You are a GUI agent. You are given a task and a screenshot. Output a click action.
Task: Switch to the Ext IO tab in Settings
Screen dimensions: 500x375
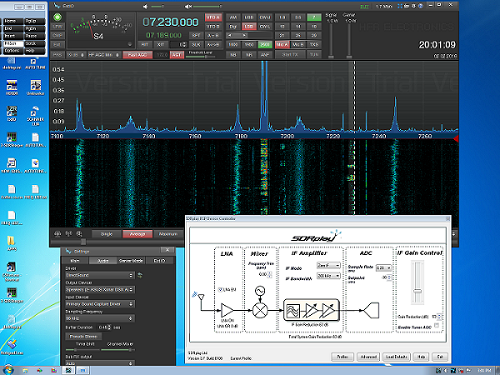point(159,261)
